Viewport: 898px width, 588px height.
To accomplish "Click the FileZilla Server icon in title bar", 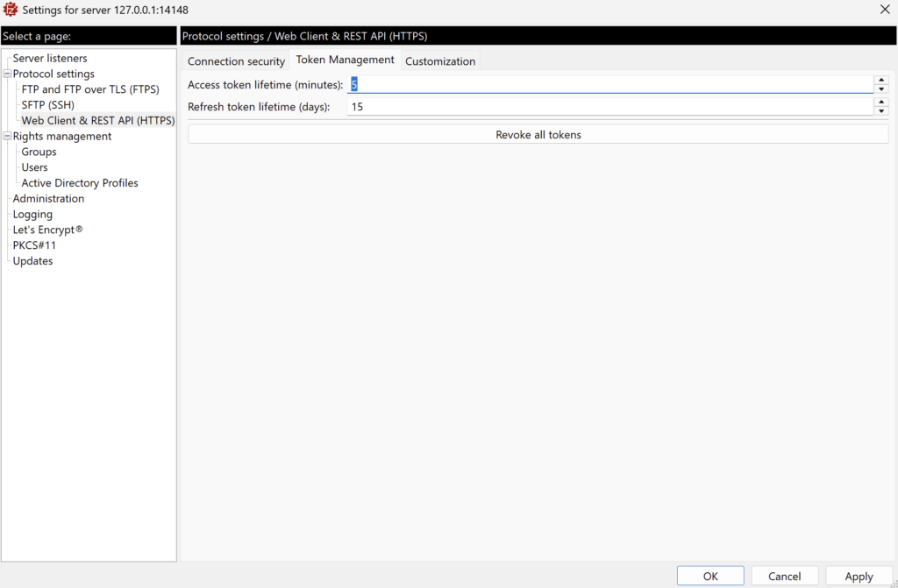I will 11,10.
